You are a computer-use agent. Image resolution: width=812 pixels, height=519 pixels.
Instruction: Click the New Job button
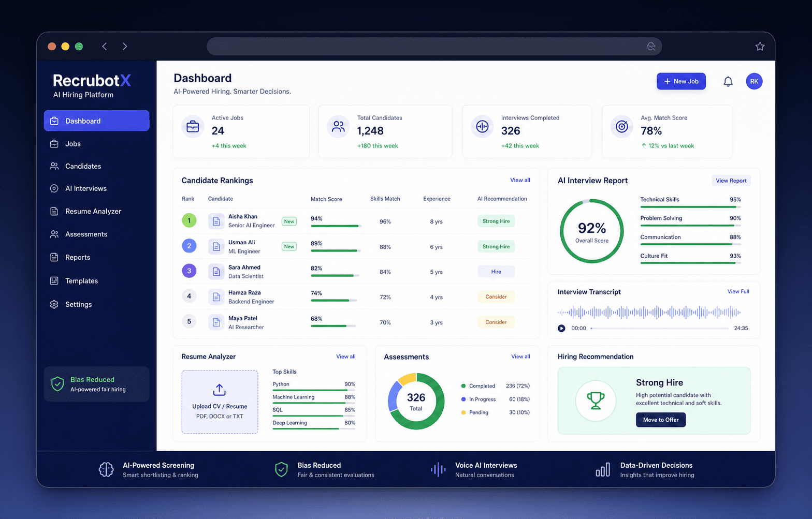[x=681, y=81]
